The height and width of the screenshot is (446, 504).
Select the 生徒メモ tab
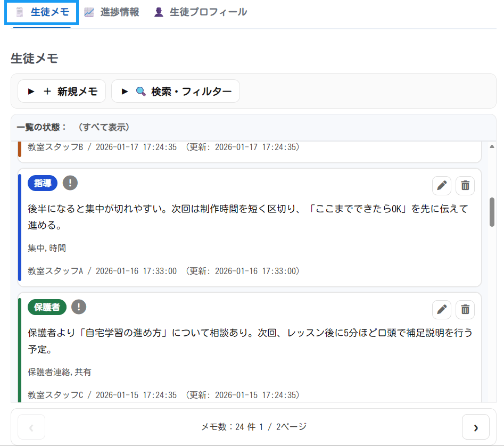point(42,12)
